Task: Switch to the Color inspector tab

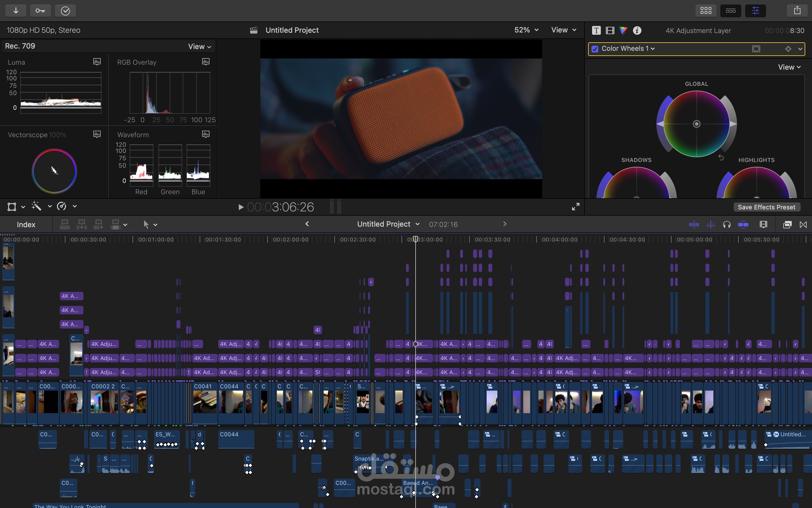Action: pos(623,30)
